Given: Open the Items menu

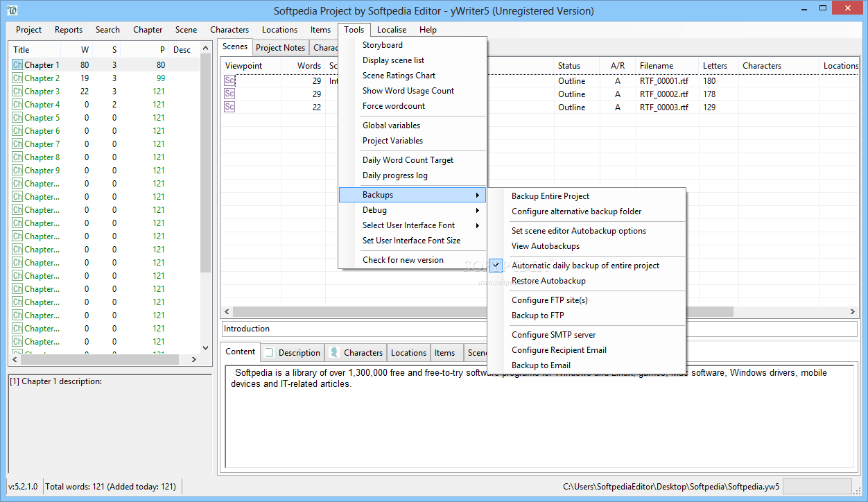Looking at the screenshot, I should 320,30.
